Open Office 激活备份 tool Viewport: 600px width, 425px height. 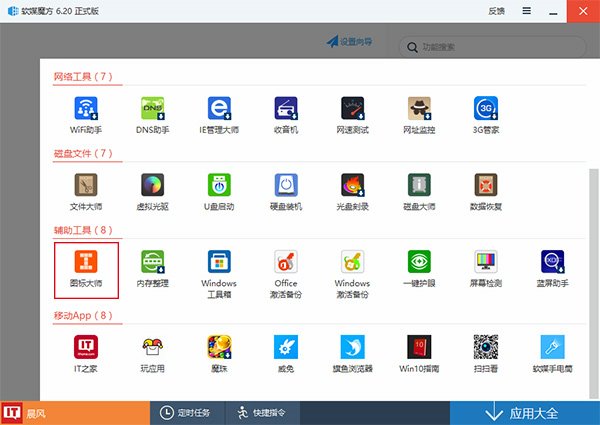click(286, 274)
